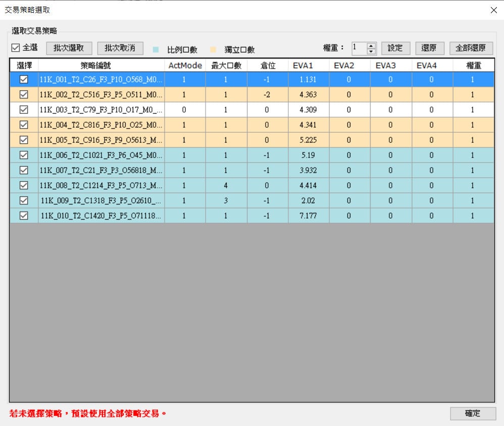
Task: Click EVA1 value 2.02
Action: (308, 200)
